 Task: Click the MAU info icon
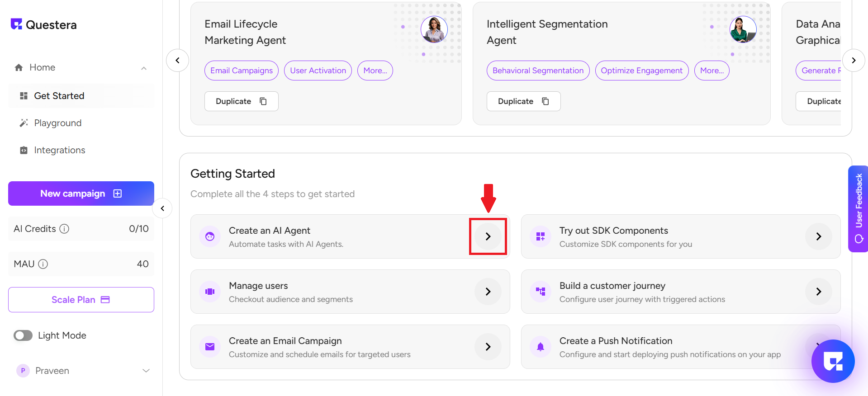[x=43, y=264]
